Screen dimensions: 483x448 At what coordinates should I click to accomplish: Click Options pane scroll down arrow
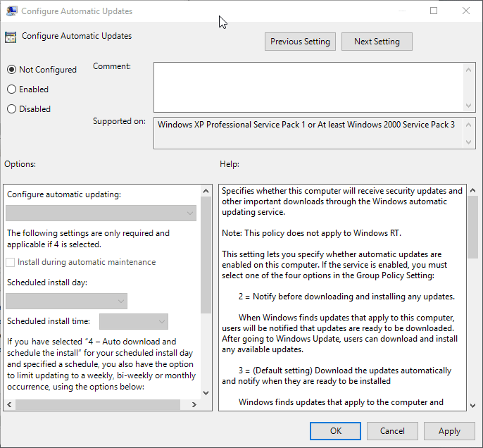(206, 393)
